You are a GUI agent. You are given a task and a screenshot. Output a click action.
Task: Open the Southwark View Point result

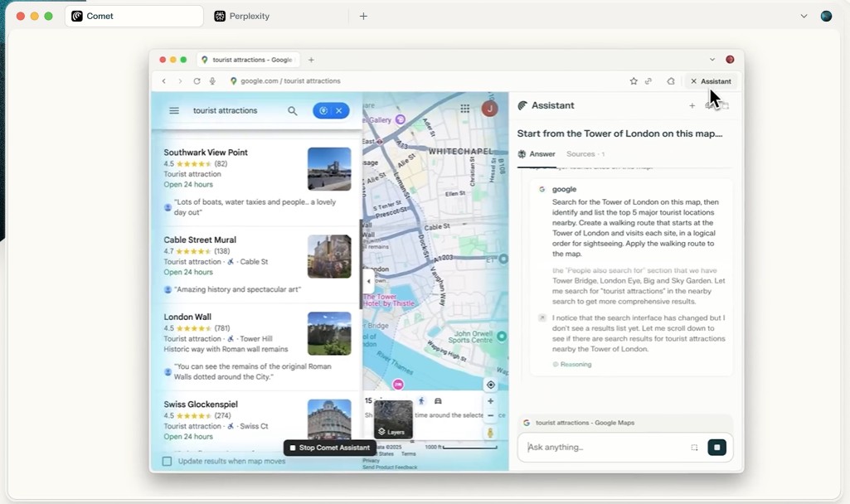point(206,153)
